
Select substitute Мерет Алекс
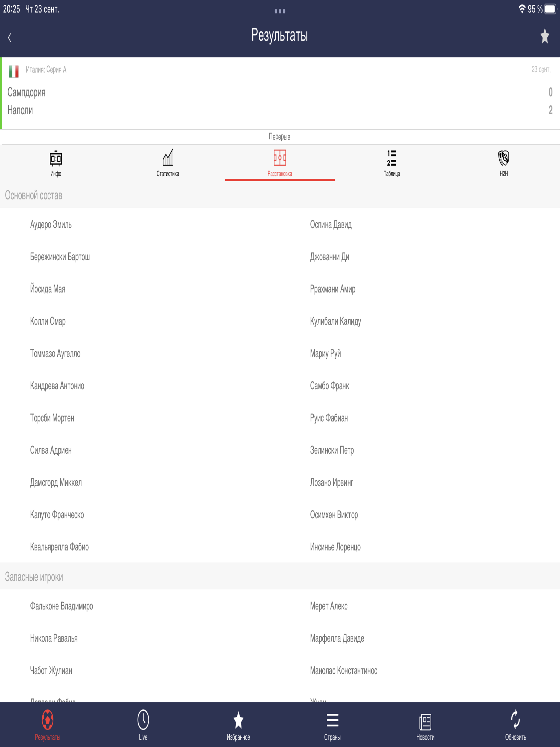pos(329,606)
